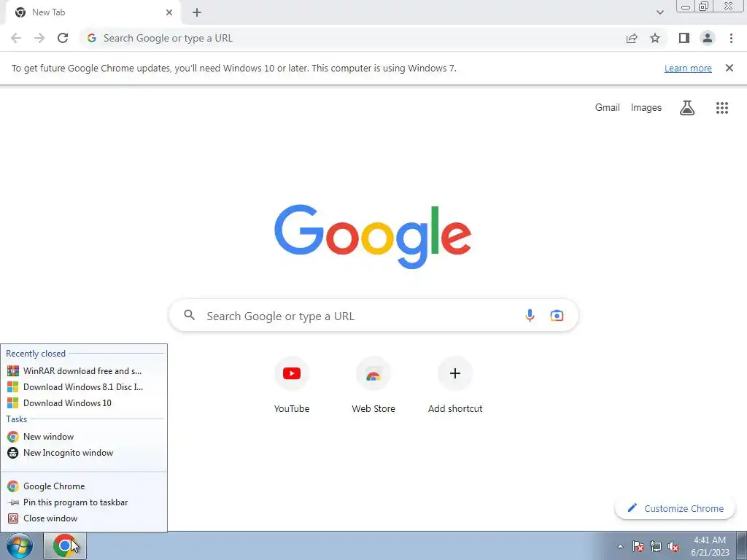The height and width of the screenshot is (560, 747).
Task: Close the New Tab tab
Action: coord(169,12)
